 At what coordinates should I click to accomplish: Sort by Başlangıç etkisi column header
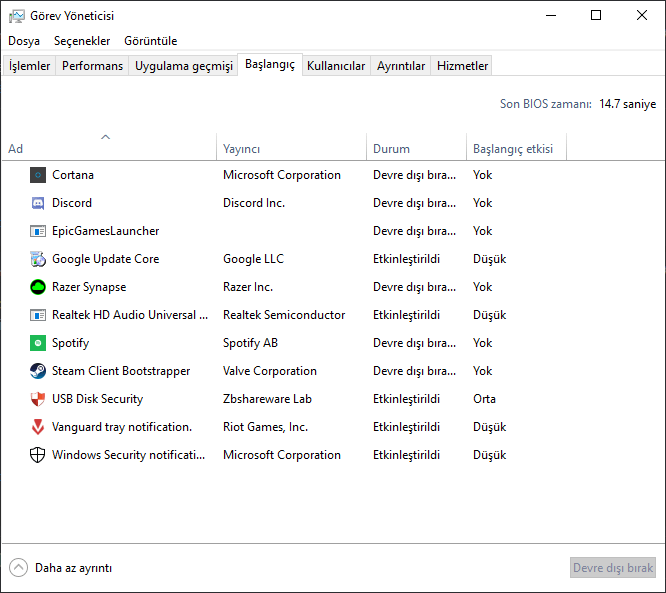point(516,147)
